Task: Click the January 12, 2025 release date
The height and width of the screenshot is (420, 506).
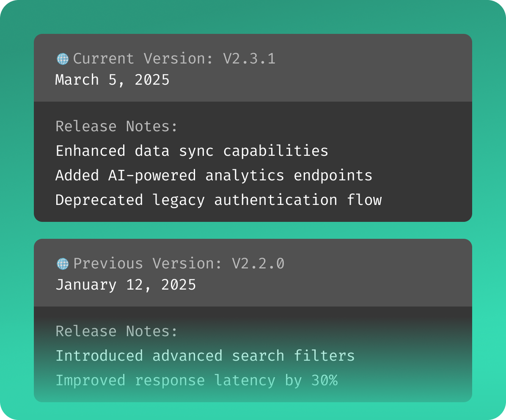Action: pyautogui.click(x=126, y=285)
